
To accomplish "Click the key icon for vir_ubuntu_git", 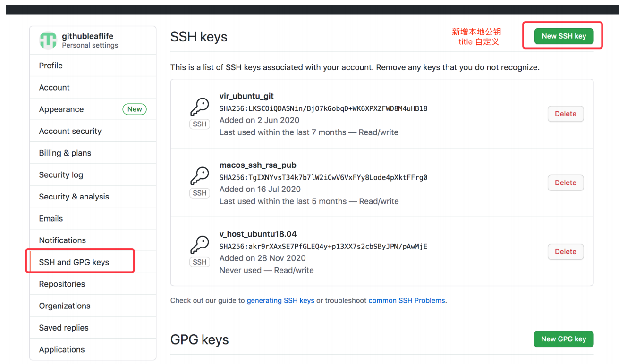I will (199, 107).
